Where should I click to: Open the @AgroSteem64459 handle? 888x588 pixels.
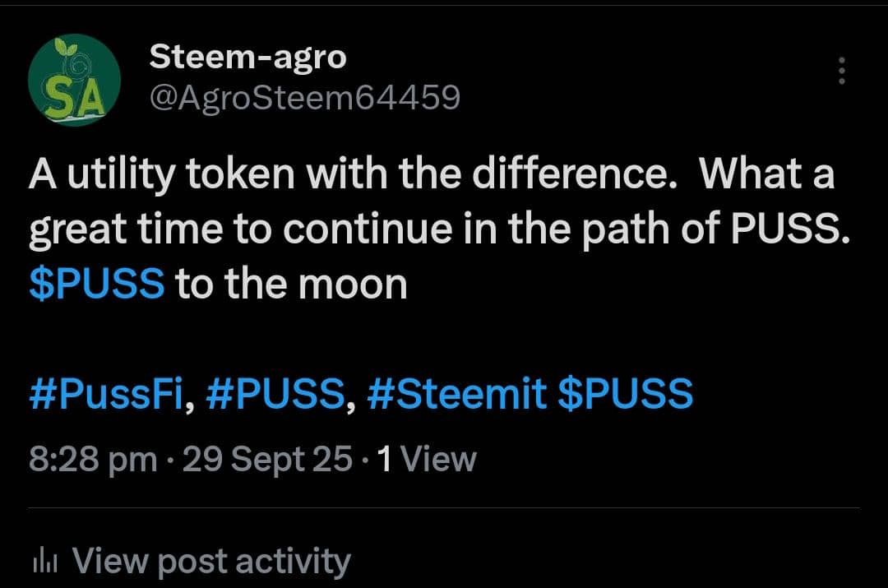pyautogui.click(x=304, y=98)
